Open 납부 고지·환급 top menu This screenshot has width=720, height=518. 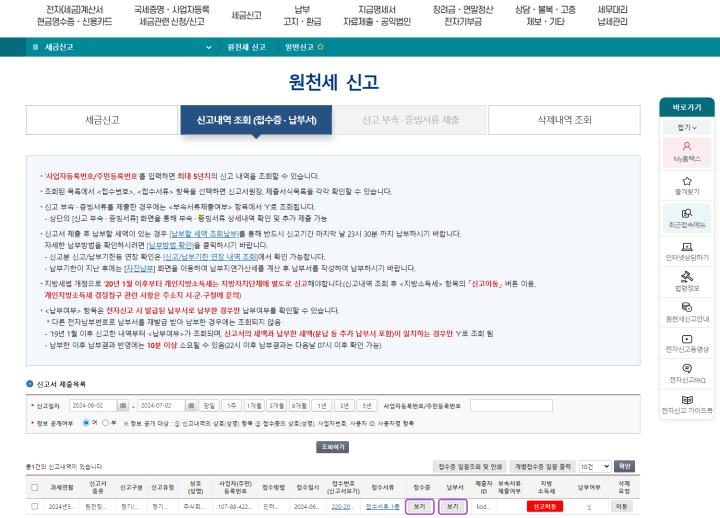302,15
